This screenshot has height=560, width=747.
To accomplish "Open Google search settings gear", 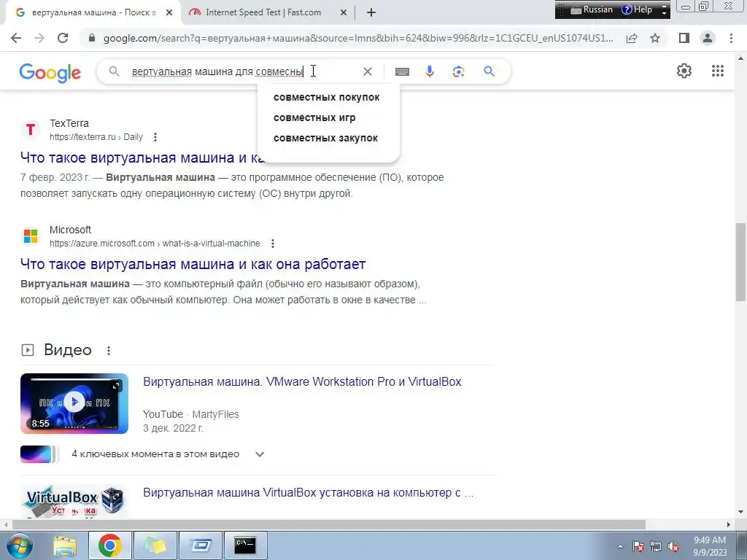I will pos(684,71).
